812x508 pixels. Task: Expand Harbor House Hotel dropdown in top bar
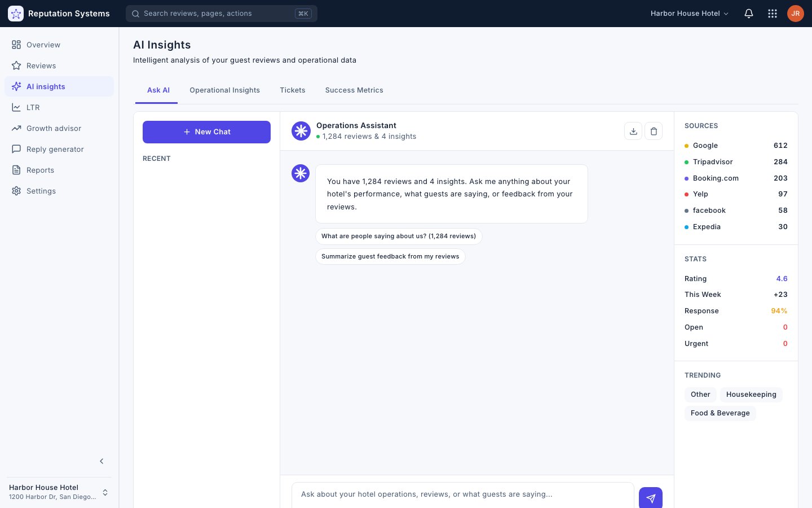[690, 14]
